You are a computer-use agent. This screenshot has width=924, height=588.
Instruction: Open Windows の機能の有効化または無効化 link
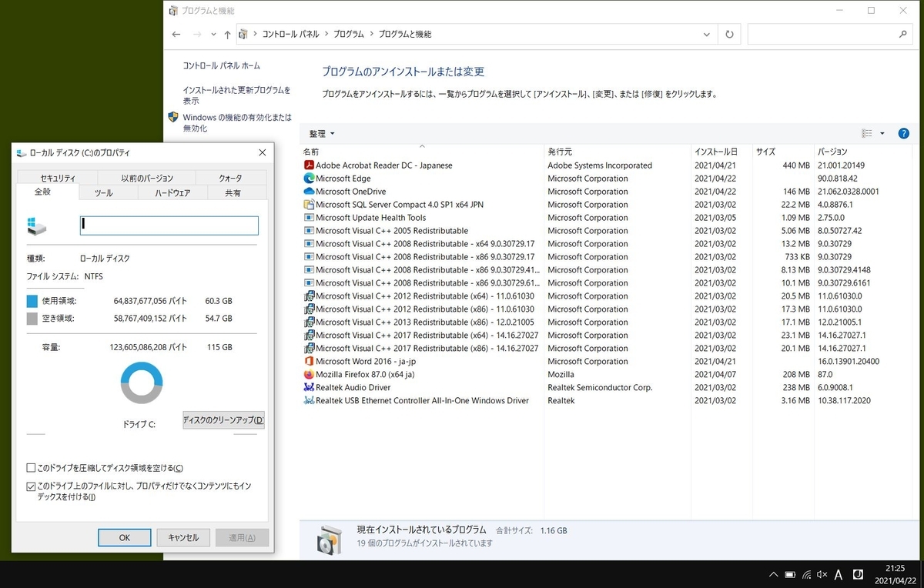click(x=237, y=123)
